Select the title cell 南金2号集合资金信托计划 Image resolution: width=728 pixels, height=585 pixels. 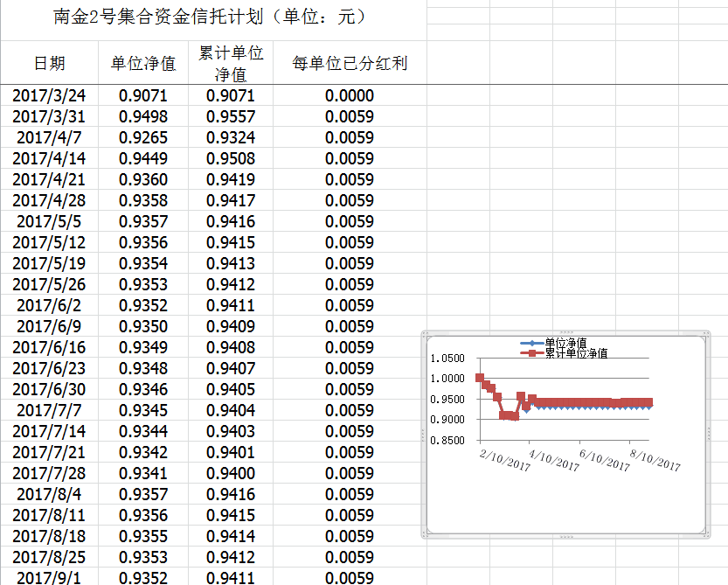click(x=213, y=17)
